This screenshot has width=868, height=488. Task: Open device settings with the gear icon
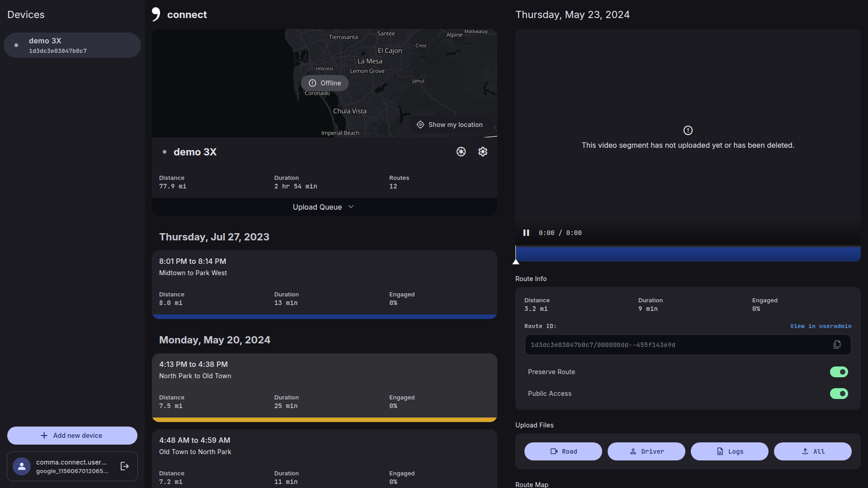pos(482,152)
